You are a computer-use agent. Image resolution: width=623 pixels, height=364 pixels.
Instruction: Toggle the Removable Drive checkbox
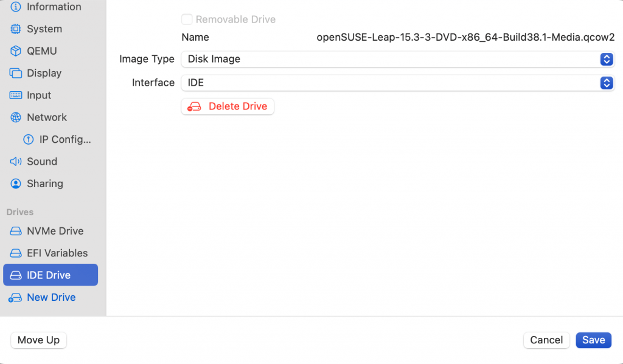coord(187,19)
